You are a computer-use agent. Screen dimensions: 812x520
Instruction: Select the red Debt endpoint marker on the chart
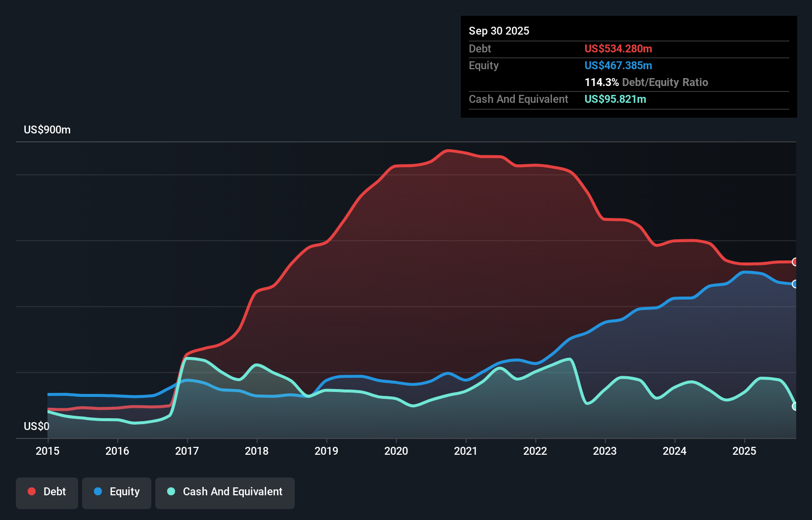[x=795, y=262]
